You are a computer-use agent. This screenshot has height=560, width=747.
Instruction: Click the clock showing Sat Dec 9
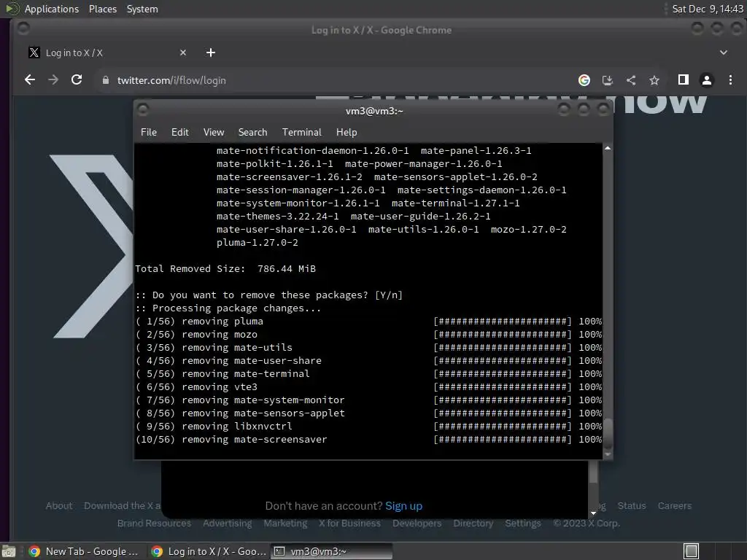click(707, 9)
